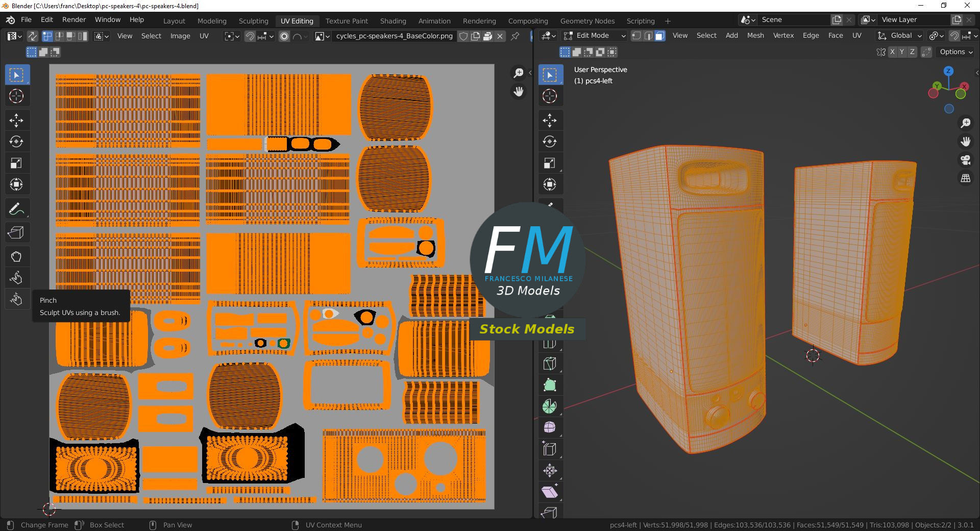The image size is (980, 531).
Task: Pin the image in UV editor
Action: click(515, 36)
